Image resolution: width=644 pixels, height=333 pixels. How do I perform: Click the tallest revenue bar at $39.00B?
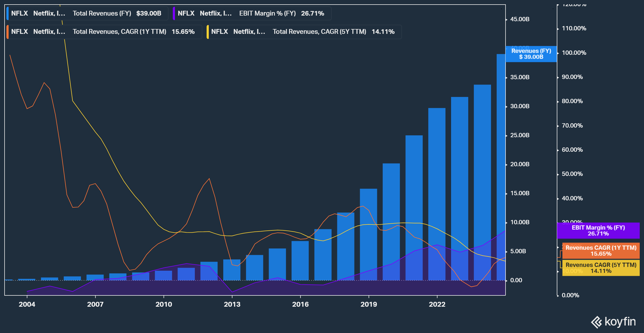click(x=501, y=167)
